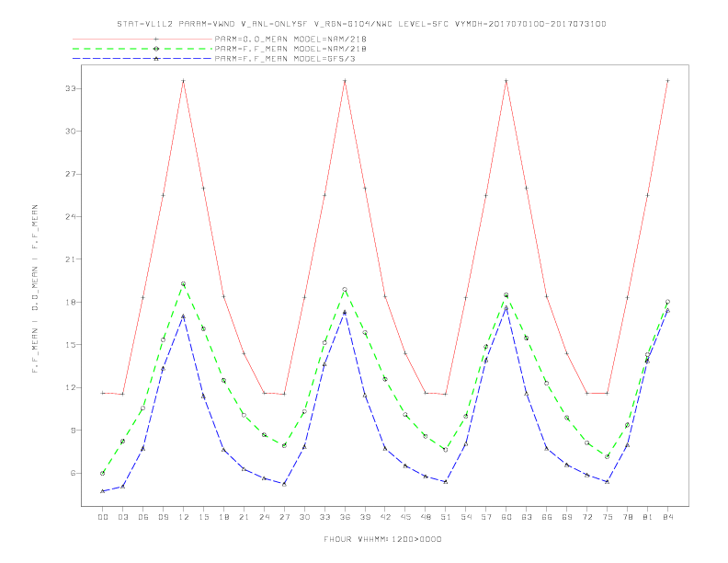Screen dimensions: 728x563
Task: Click the y-axis tick label 9
Action: coord(73,431)
